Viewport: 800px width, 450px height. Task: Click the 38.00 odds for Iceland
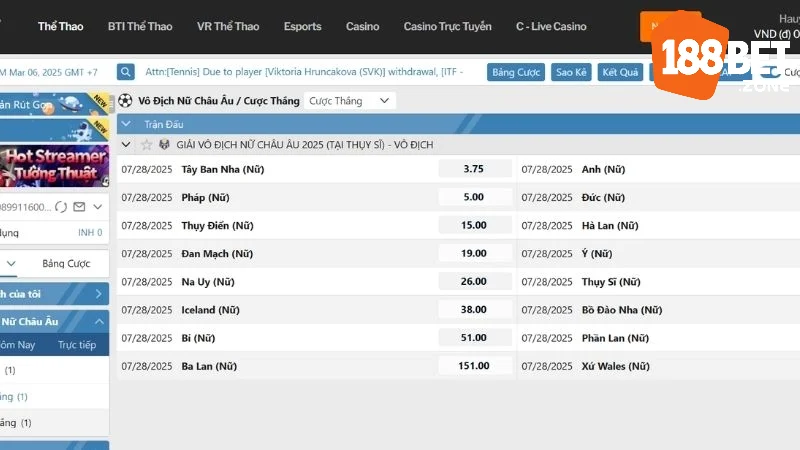pos(474,309)
